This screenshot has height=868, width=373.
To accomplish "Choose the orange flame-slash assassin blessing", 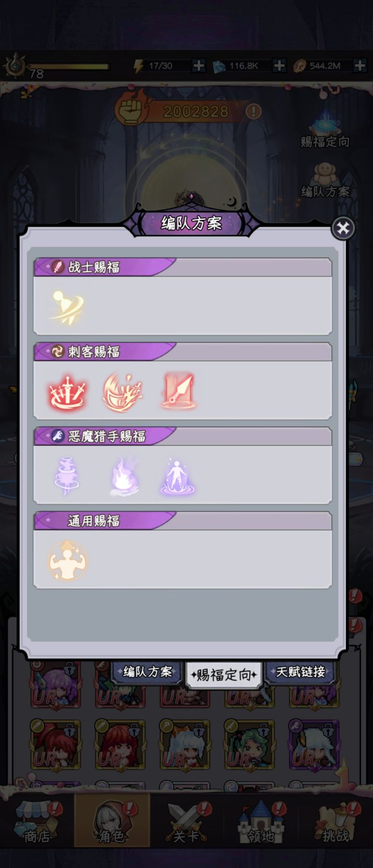I will [122, 392].
